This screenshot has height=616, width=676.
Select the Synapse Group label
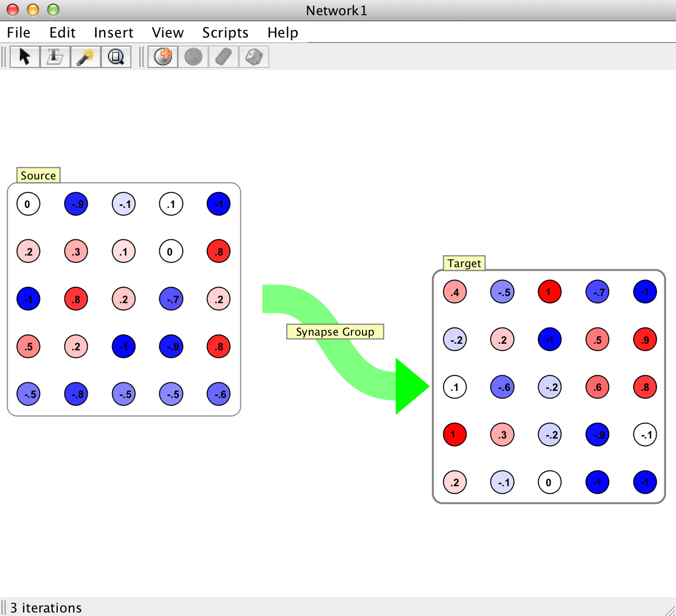335,332
